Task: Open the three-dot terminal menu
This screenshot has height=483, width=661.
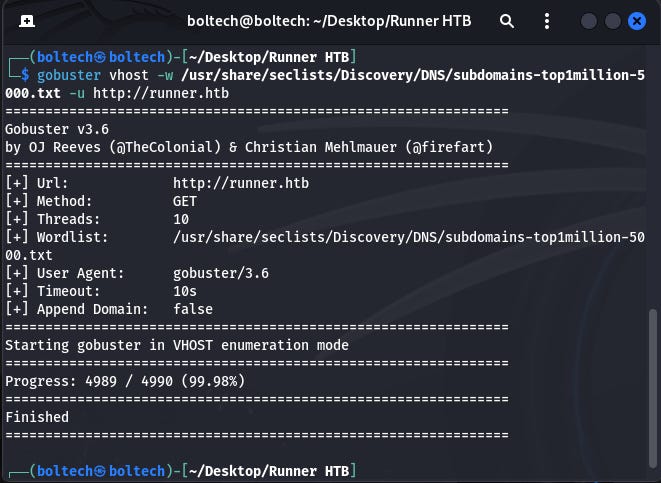Action: coord(547,21)
